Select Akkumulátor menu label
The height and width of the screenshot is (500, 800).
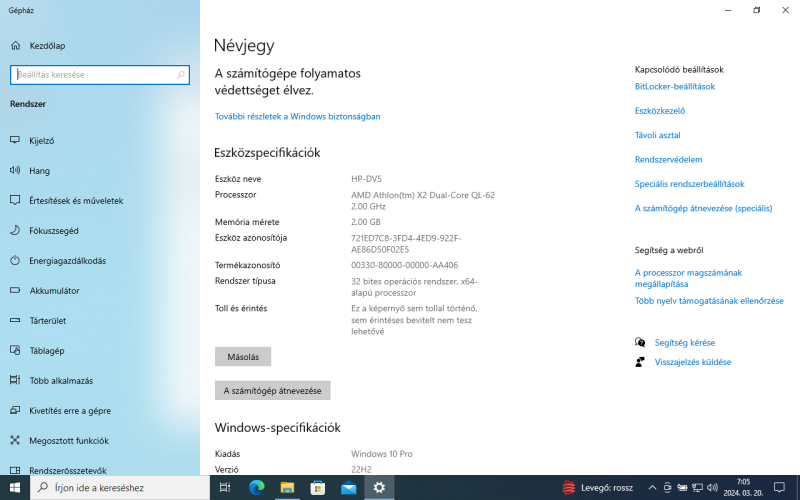pos(54,290)
